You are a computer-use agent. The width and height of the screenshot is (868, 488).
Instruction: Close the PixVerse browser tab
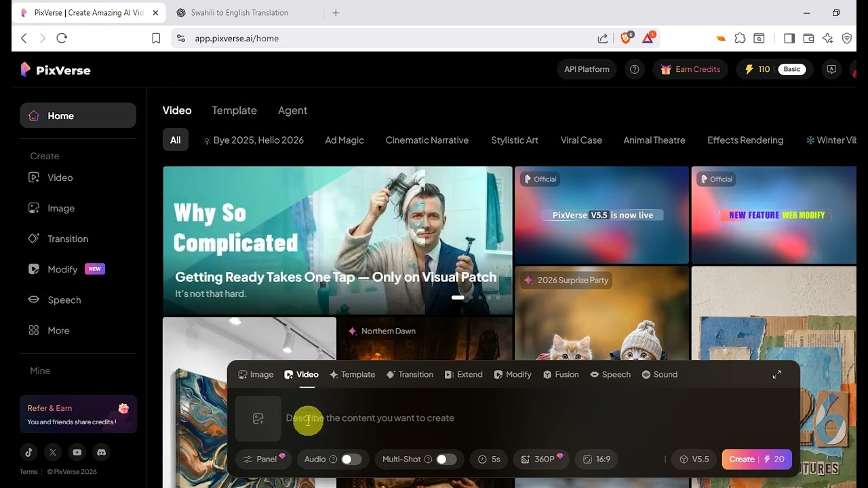pyautogui.click(x=155, y=13)
